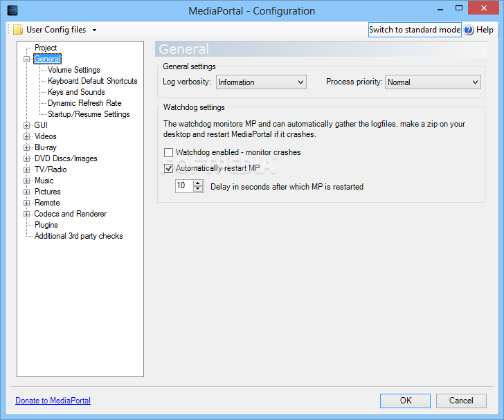
Task: Open Keys and Sounds settings
Action: click(x=76, y=92)
